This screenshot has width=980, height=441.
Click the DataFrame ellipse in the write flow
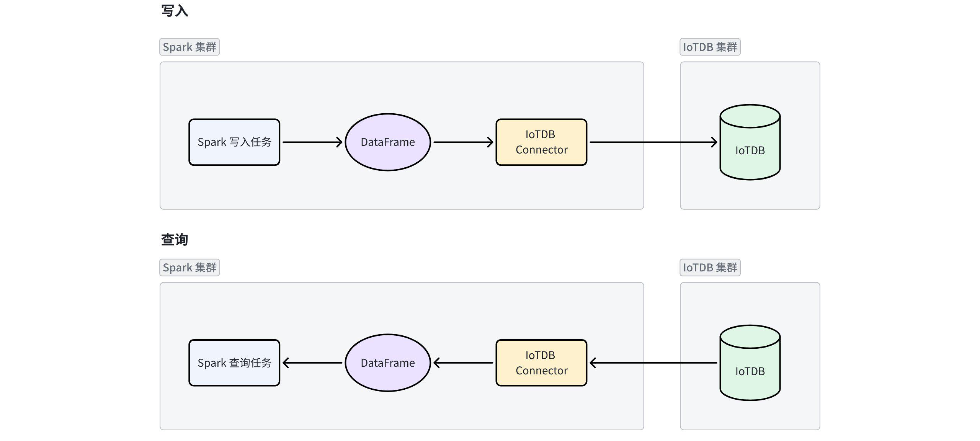pos(388,142)
